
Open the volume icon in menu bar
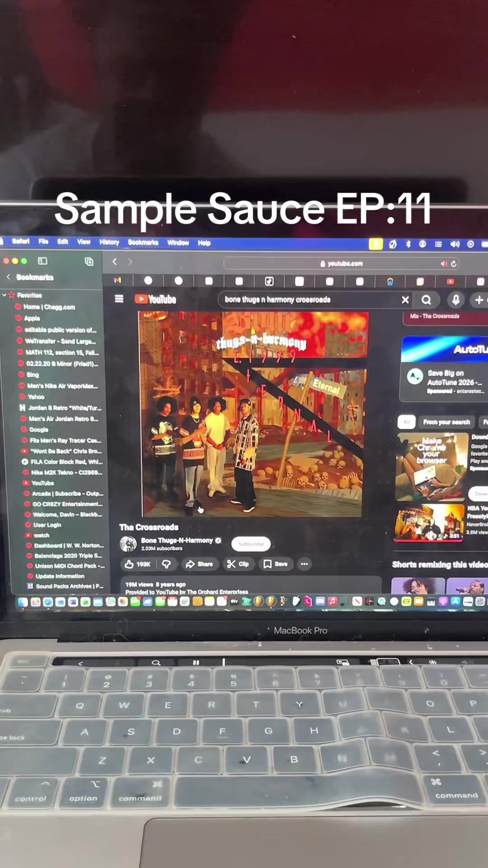pos(455,244)
